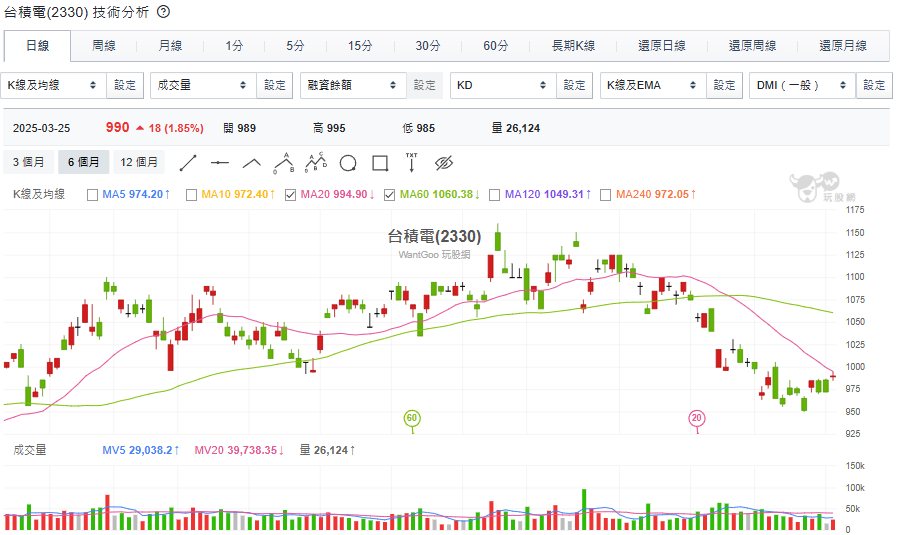Open the 成交量 dropdown selector
This screenshot has width=897, height=535.
203,86
